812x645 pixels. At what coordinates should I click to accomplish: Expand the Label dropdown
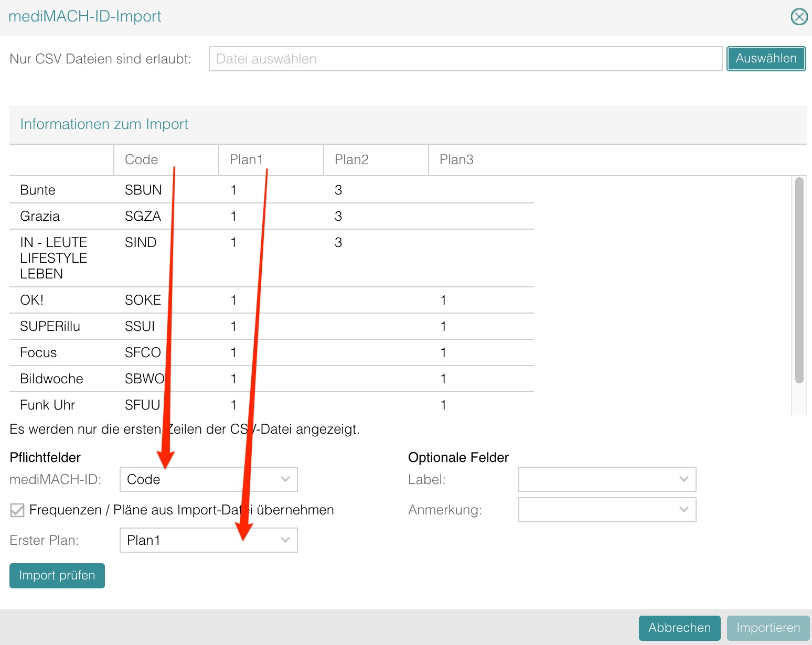(607, 479)
